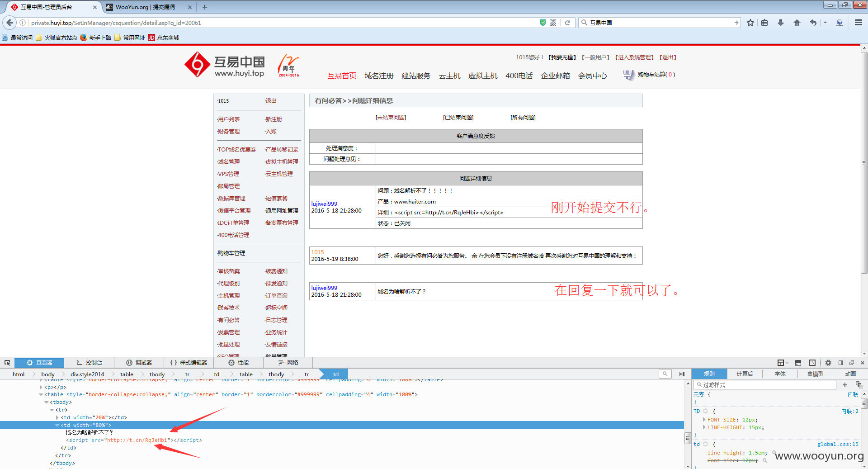Click the 进入系统管理 link
The width and height of the screenshot is (868, 469).
coord(635,57)
